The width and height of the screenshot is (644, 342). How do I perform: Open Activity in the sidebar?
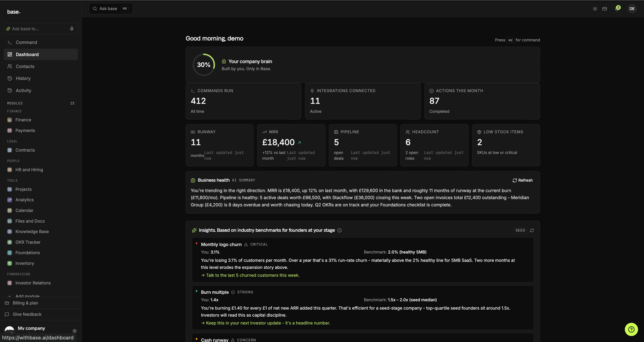coord(41,90)
